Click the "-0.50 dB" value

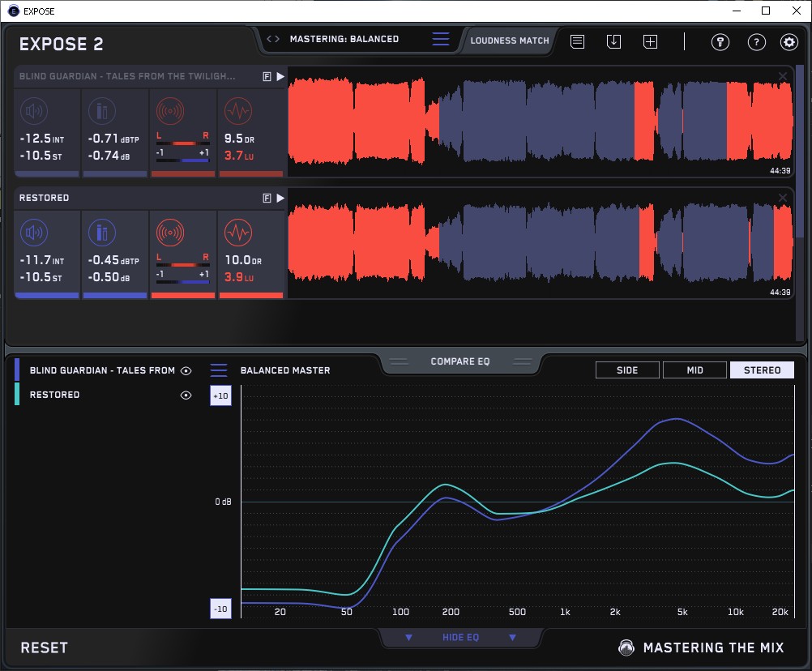click(x=109, y=277)
